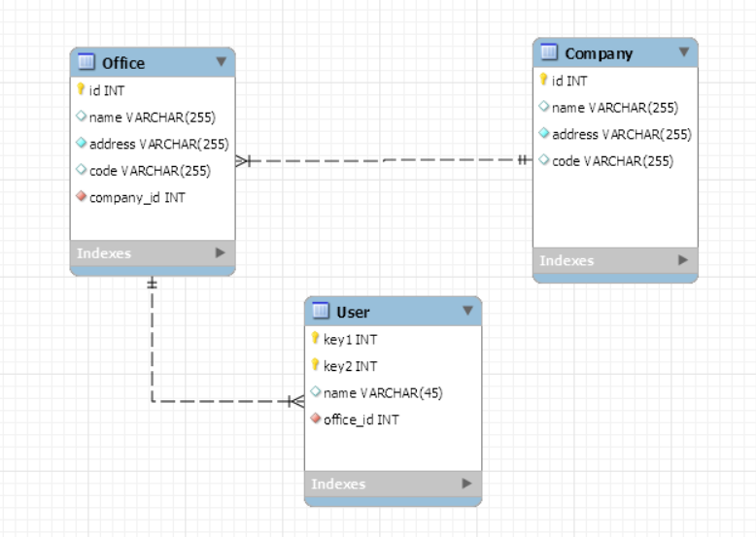756x537 pixels.
Task: Click the red foreign key diamond for company_id
Action: [x=82, y=197]
